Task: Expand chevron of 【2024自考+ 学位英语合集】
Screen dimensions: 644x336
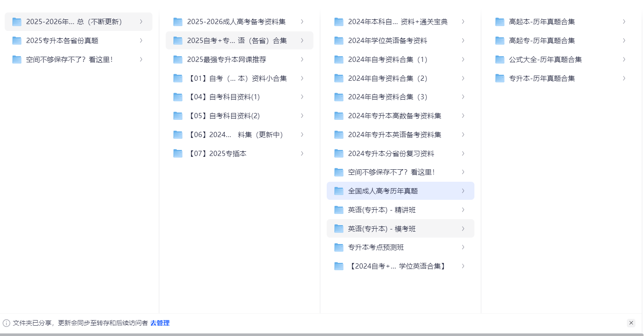Action: (x=463, y=266)
